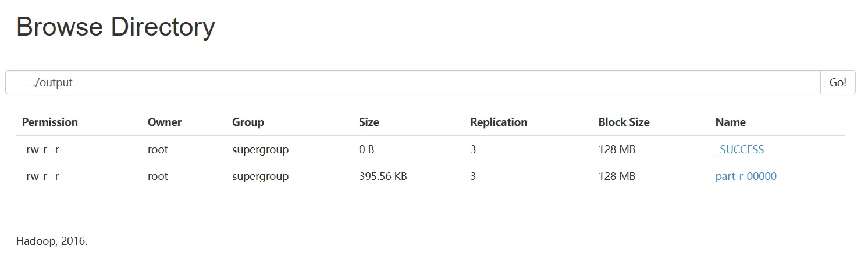Click the Size column header

point(369,122)
